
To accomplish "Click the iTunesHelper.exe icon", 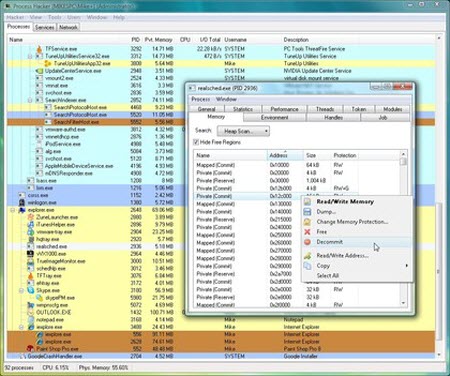I will point(31,225).
